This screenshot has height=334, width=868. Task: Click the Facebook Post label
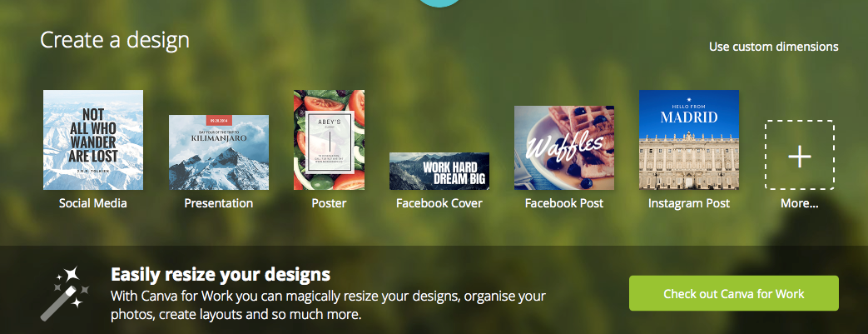(564, 203)
